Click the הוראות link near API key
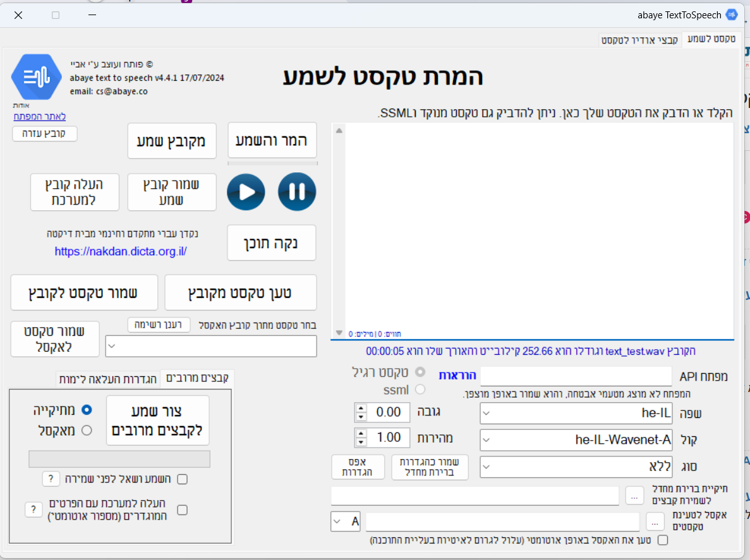Image resolution: width=750 pixels, height=560 pixels. point(457,376)
